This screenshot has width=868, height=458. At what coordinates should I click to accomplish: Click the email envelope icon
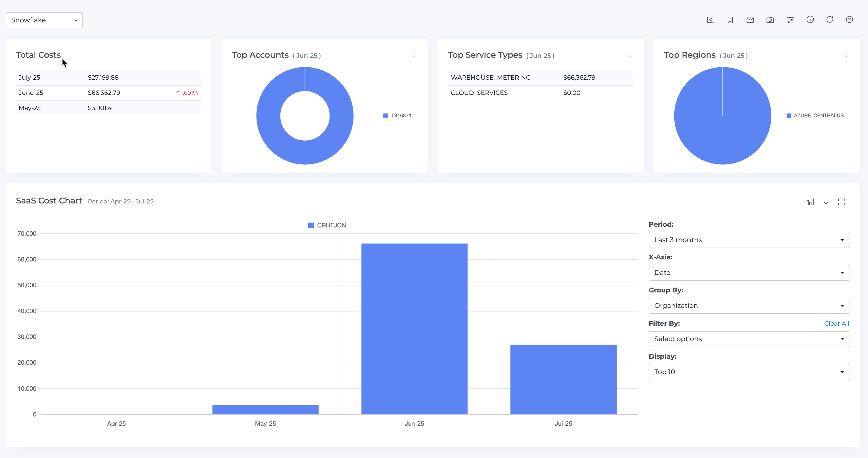(x=750, y=20)
